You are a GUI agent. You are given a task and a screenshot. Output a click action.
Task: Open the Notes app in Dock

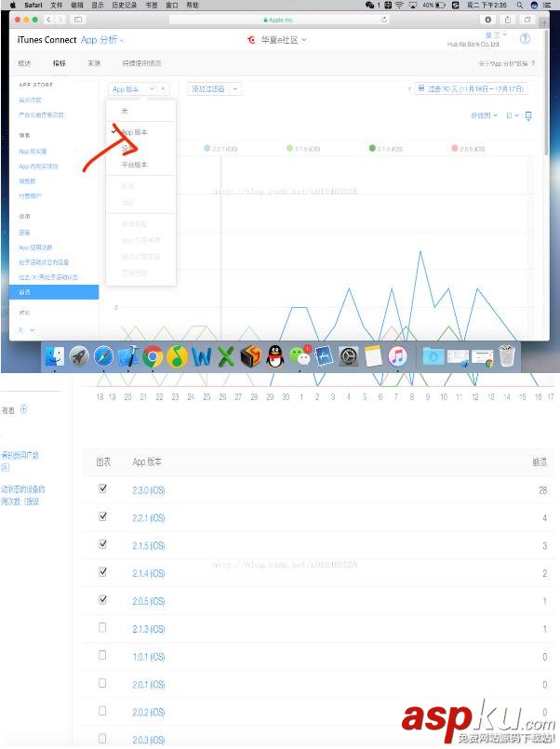point(373,356)
